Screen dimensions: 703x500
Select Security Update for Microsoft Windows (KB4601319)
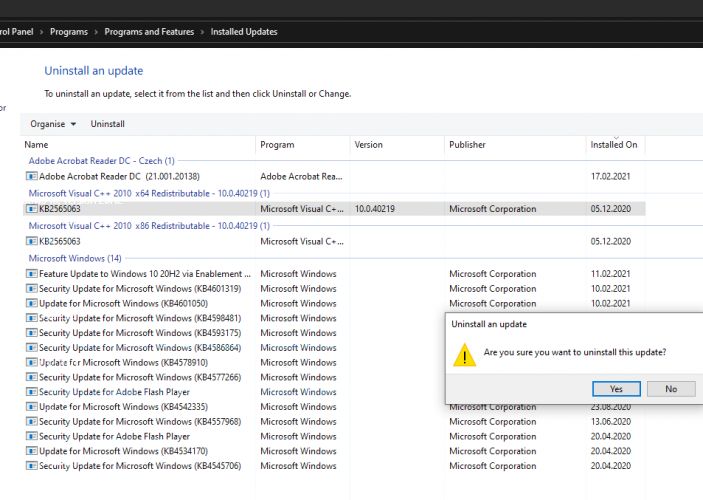pos(334,288)
